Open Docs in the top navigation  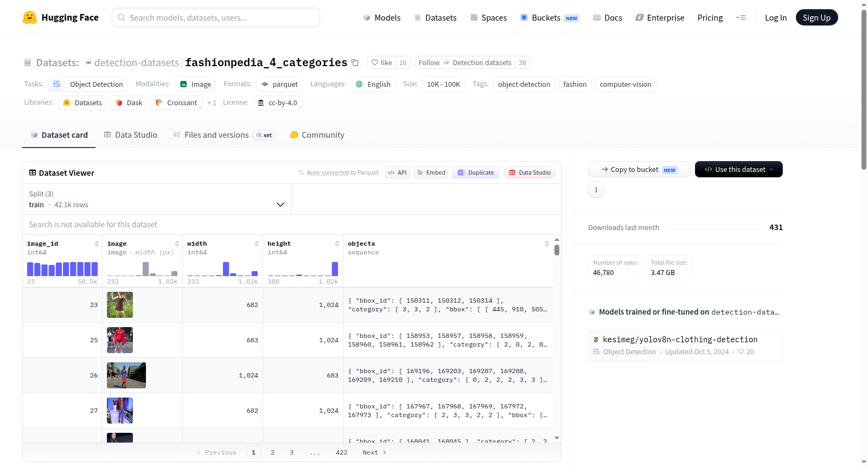point(608,17)
